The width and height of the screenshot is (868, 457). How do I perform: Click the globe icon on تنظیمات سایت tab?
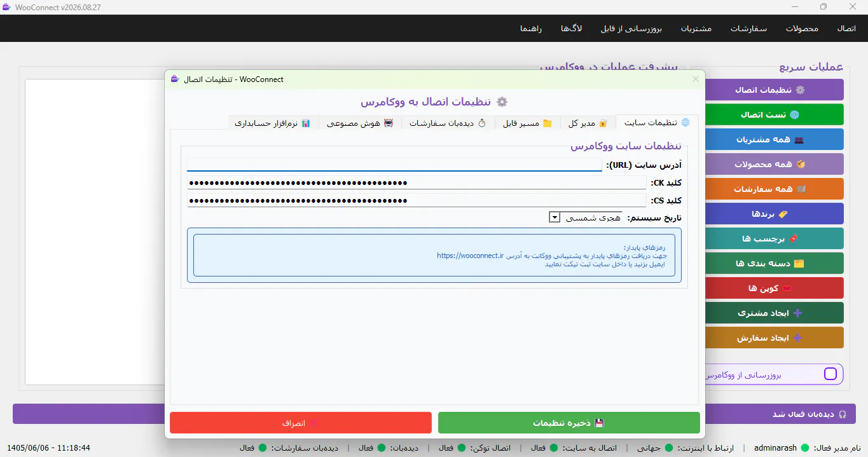[685, 123]
